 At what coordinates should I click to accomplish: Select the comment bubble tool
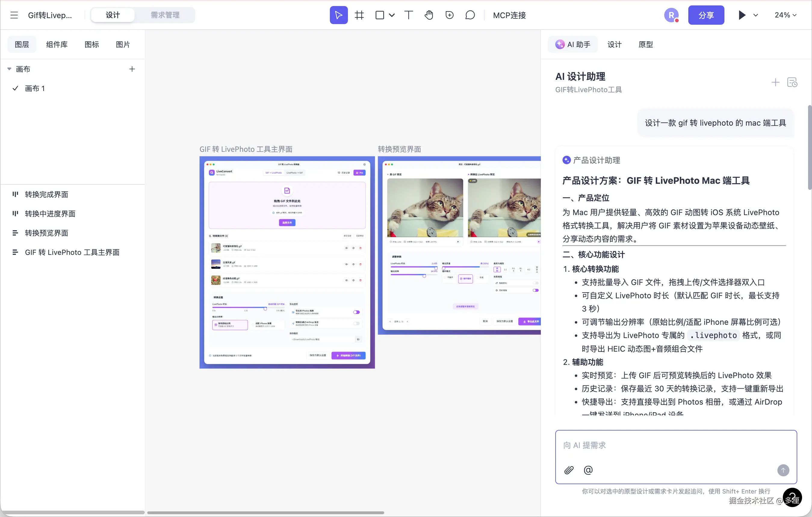click(x=470, y=15)
